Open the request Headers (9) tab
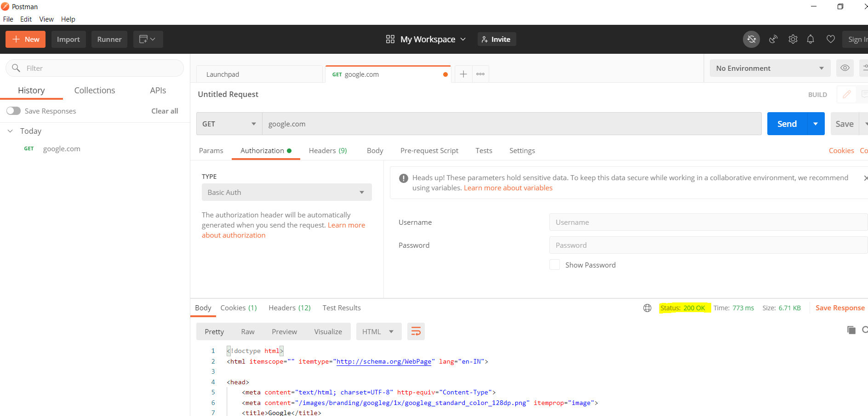The image size is (868, 416). [x=328, y=151]
